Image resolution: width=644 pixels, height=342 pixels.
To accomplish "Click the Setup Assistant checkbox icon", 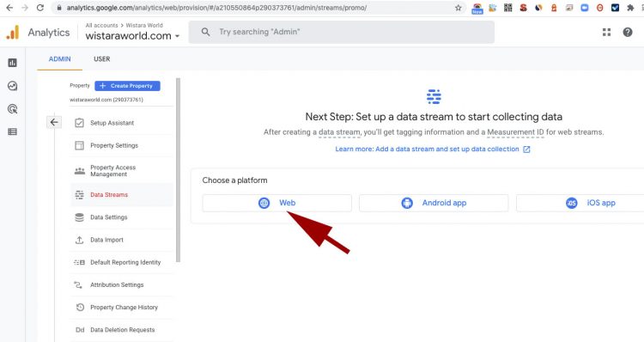I will point(79,123).
